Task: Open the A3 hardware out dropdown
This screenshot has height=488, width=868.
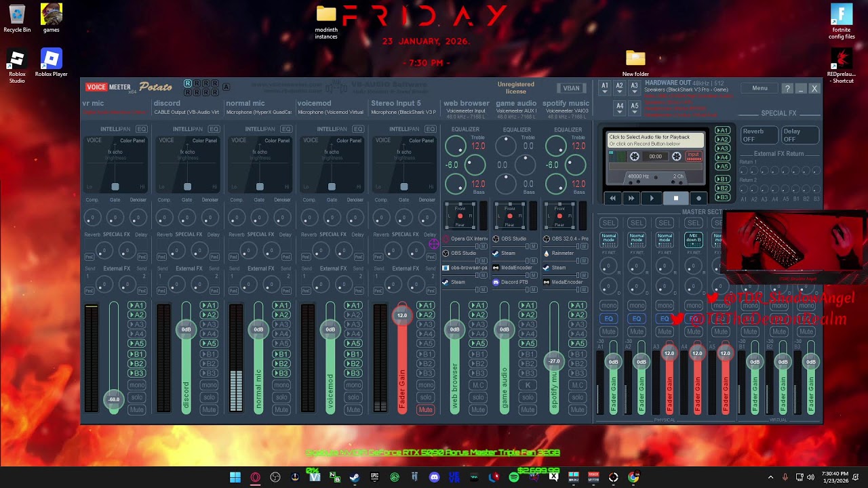Action: click(x=634, y=87)
